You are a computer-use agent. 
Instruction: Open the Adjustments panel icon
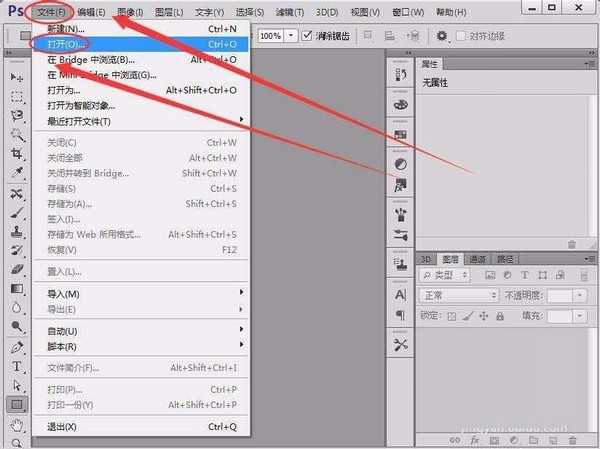[x=401, y=164]
